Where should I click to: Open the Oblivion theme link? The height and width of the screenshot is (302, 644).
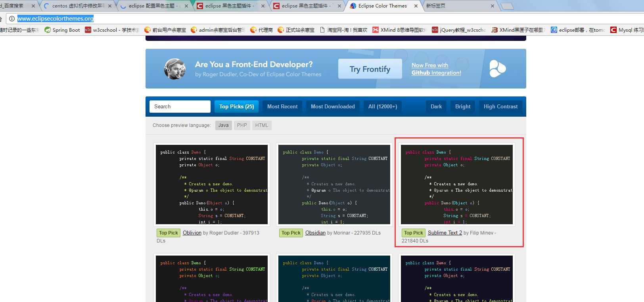tap(192, 233)
